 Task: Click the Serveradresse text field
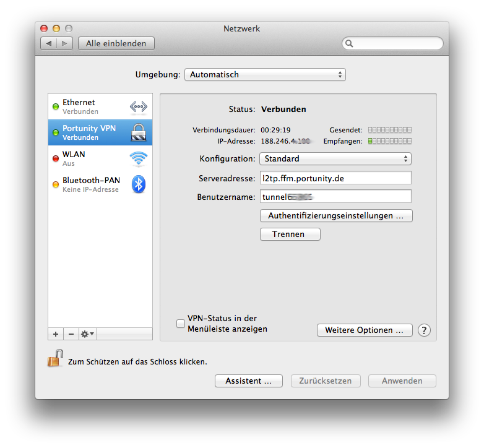(x=335, y=178)
